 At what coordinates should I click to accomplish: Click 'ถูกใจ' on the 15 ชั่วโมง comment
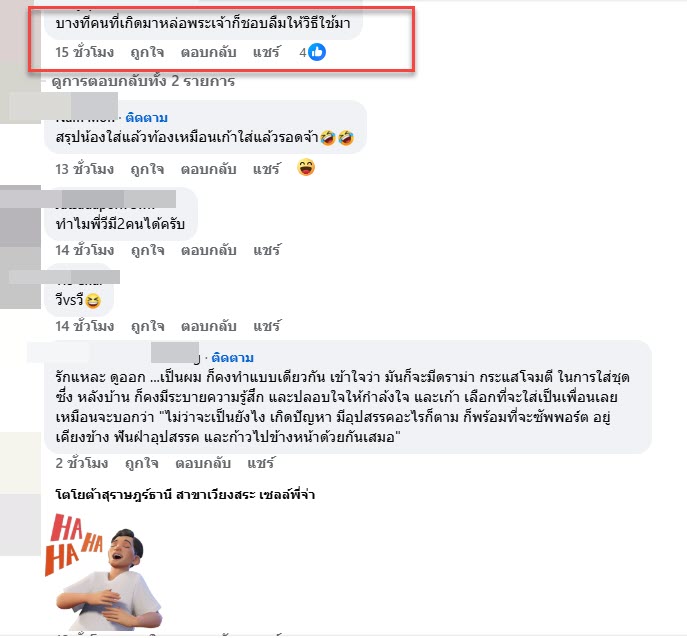pos(147,53)
